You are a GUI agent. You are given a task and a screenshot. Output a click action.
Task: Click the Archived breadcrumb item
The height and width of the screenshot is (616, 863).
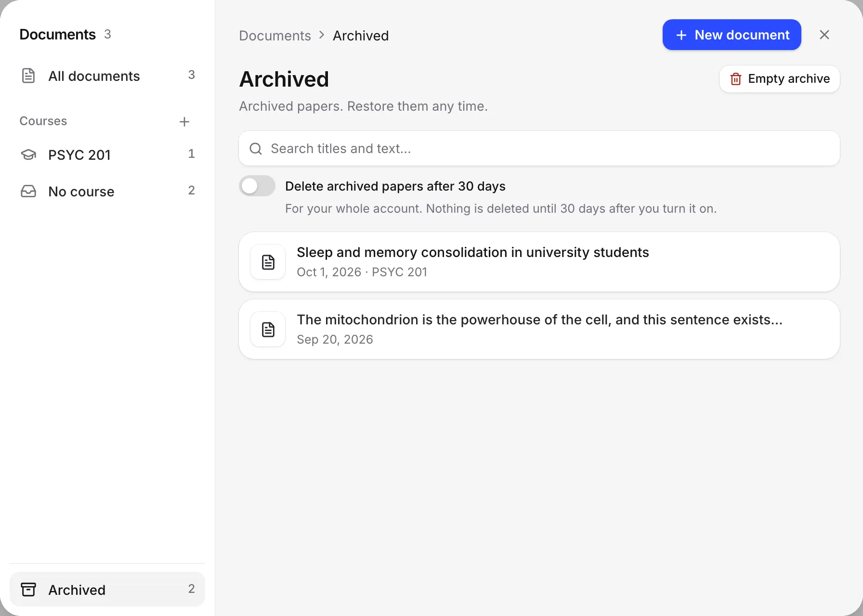tap(361, 36)
